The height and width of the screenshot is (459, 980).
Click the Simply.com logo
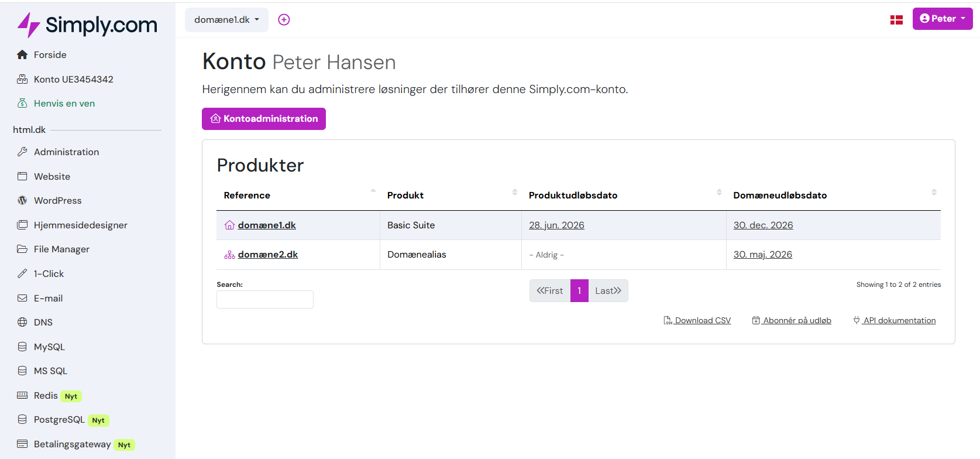pyautogui.click(x=87, y=25)
